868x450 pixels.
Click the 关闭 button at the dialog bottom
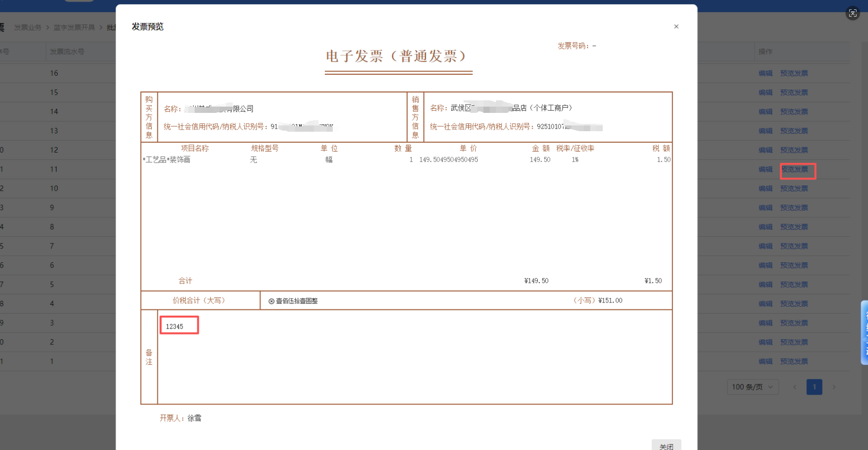[x=666, y=446]
